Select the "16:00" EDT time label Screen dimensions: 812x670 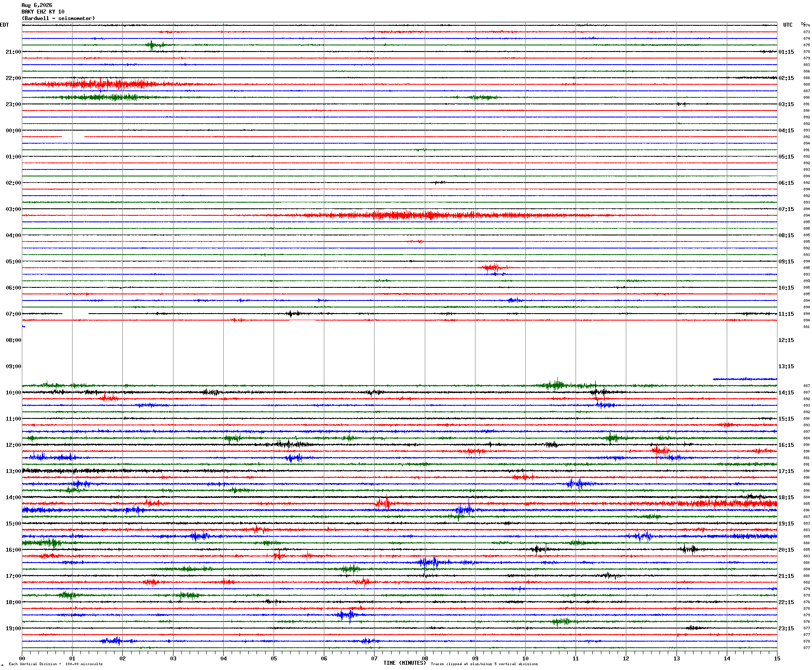pyautogui.click(x=13, y=550)
